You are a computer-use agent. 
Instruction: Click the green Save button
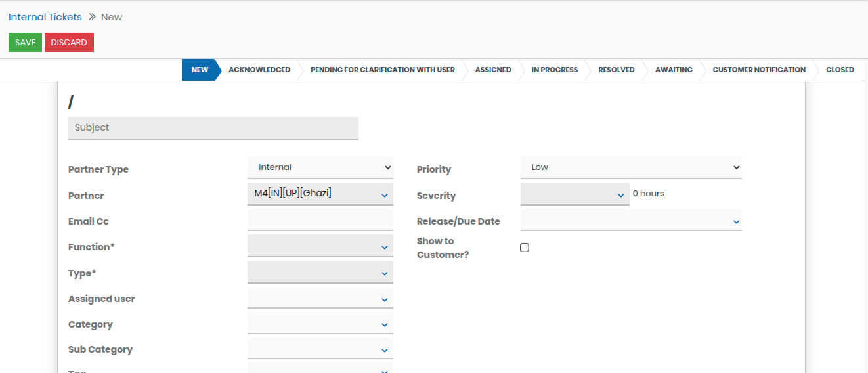click(x=25, y=43)
